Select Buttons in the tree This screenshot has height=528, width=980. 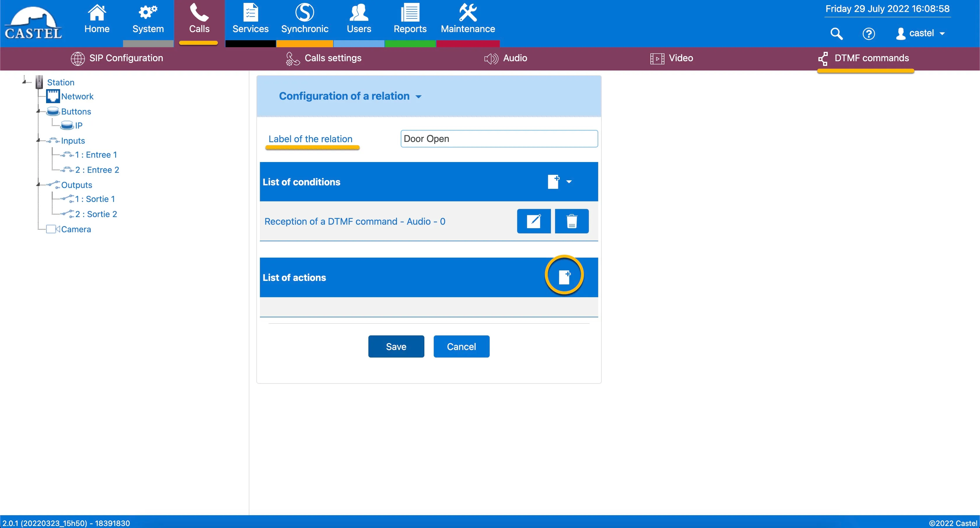[76, 111]
